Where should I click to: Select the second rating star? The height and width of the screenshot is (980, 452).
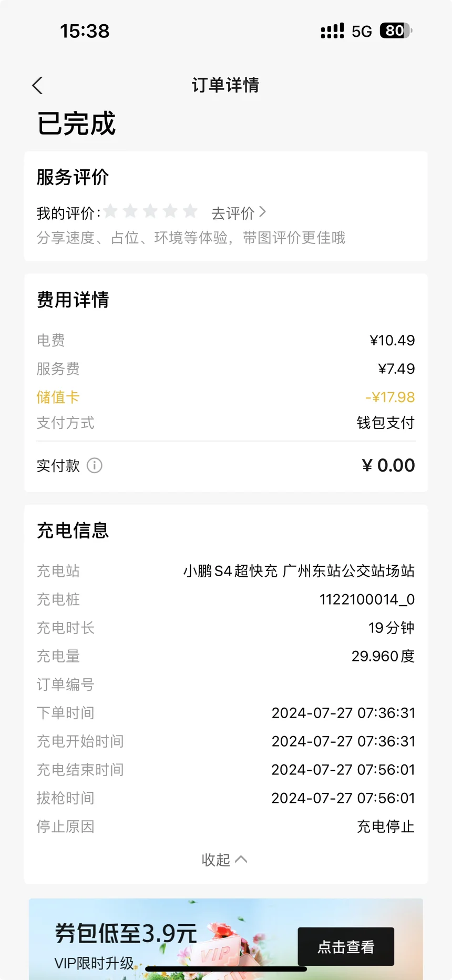130,211
